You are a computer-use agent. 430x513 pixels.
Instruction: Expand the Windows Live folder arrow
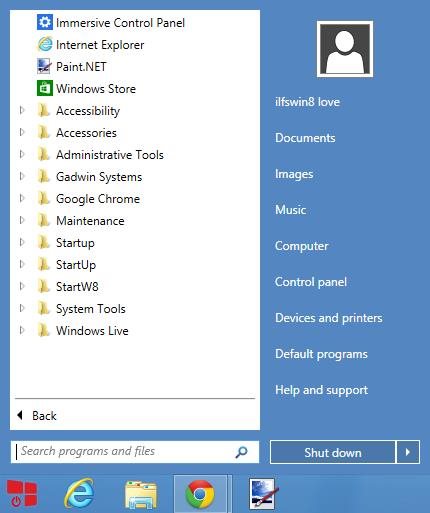pyautogui.click(x=22, y=330)
